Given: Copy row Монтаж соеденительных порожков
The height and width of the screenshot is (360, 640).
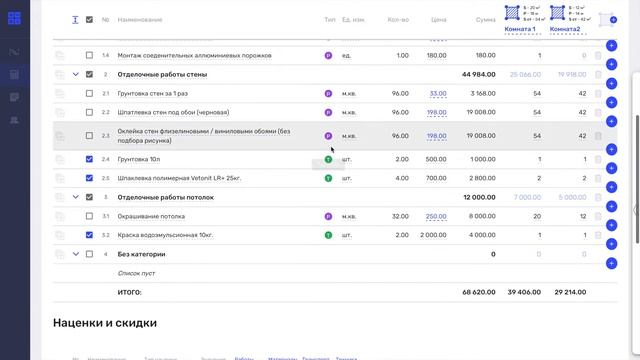Looking at the screenshot, I should 60,56.
